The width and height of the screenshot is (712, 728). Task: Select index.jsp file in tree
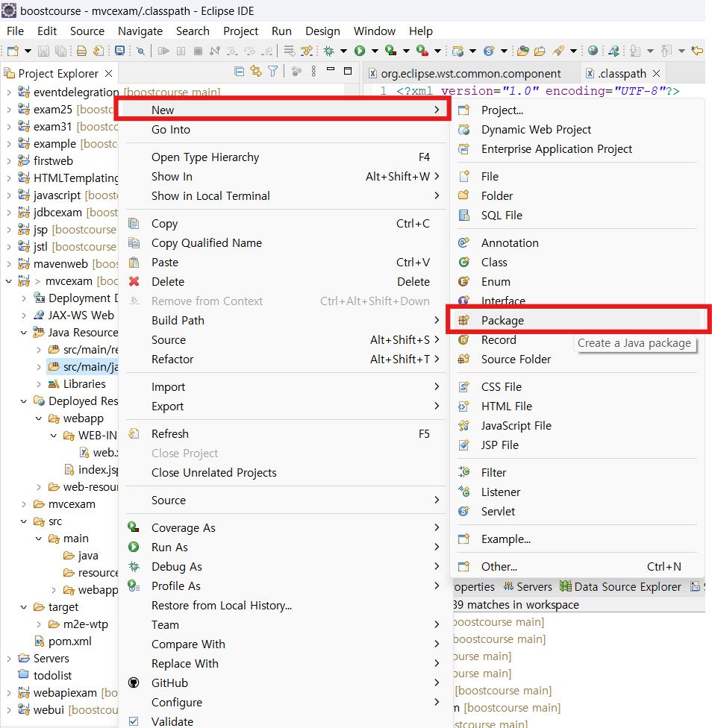click(98, 470)
